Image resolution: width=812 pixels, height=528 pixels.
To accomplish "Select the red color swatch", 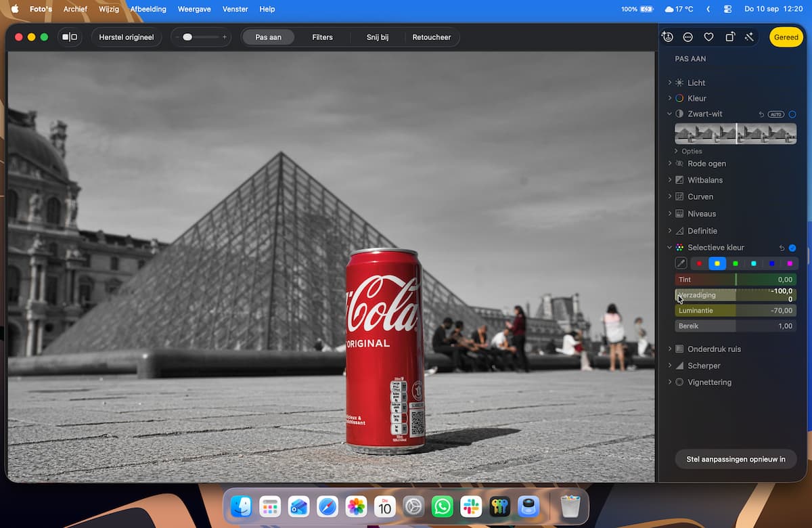I will [699, 263].
